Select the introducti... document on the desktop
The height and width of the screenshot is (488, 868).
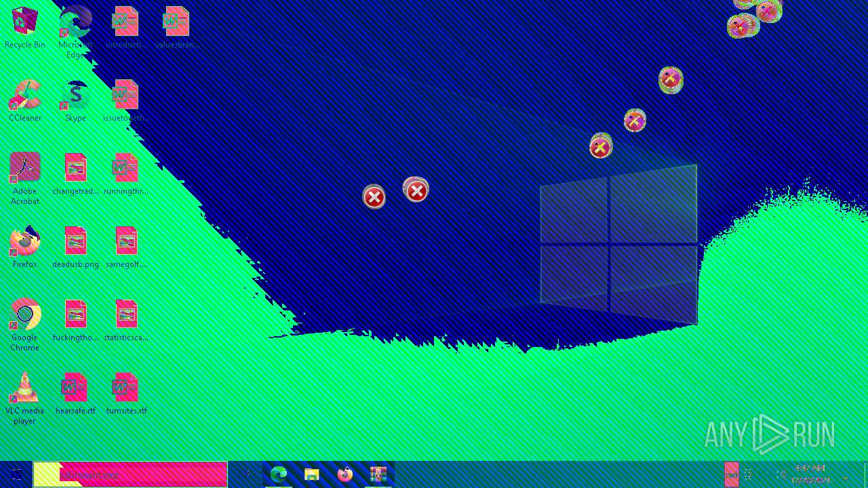pos(126,28)
